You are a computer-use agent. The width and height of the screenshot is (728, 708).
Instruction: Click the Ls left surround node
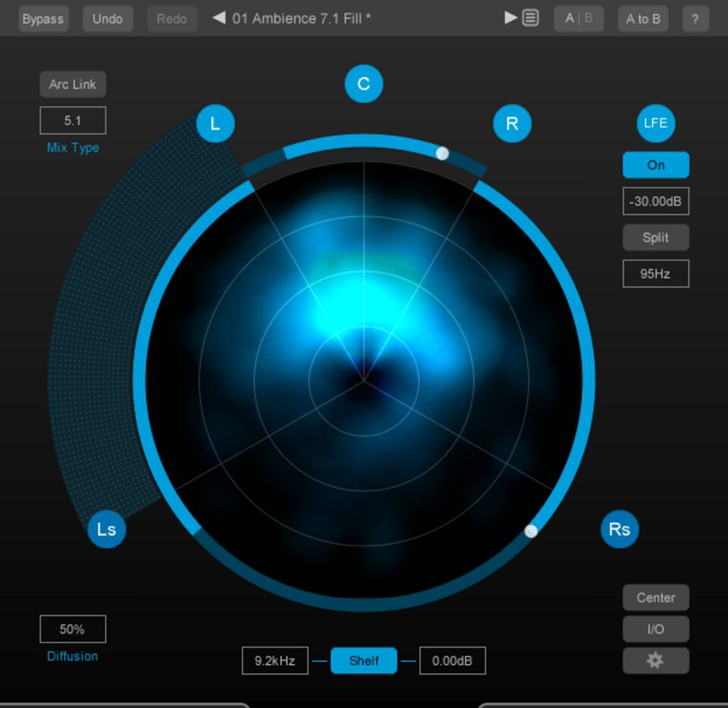pyautogui.click(x=107, y=529)
